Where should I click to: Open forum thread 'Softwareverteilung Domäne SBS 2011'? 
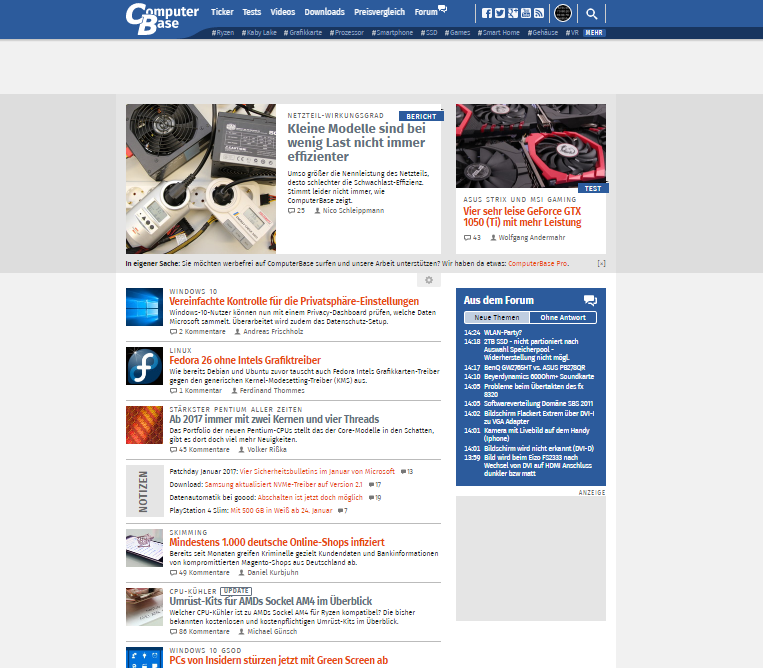click(538, 403)
